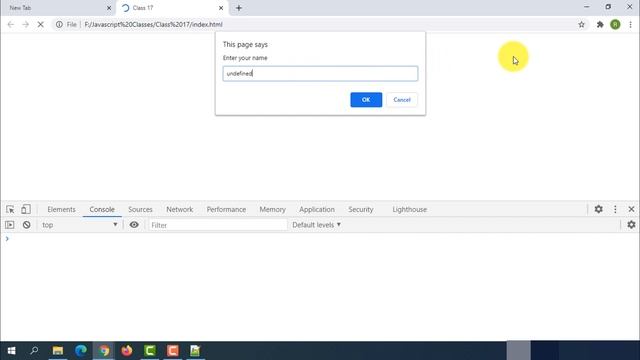This screenshot has height=360, width=640.
Task: Clear the console
Action: pyautogui.click(x=27, y=225)
